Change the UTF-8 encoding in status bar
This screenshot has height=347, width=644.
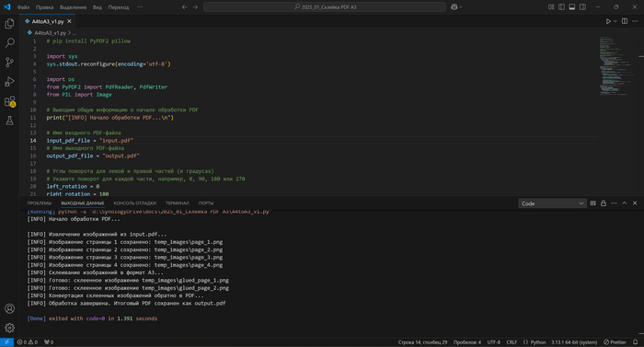[494, 342]
